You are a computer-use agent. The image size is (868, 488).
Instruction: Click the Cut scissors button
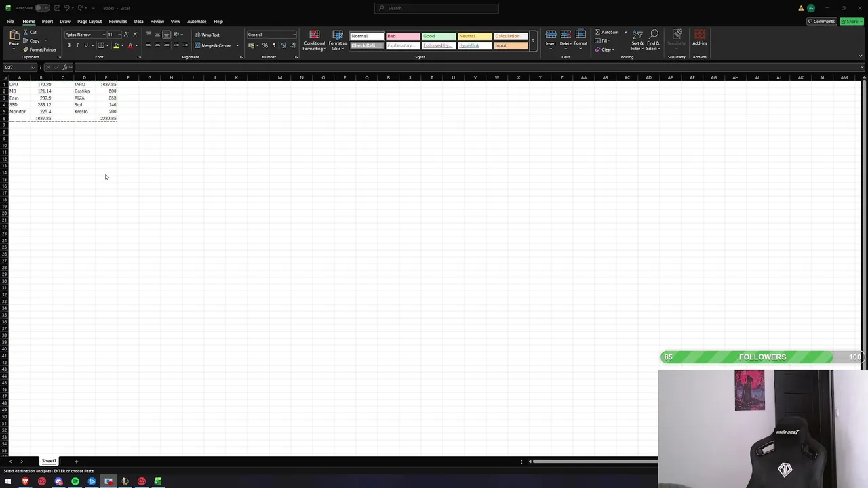(x=30, y=33)
